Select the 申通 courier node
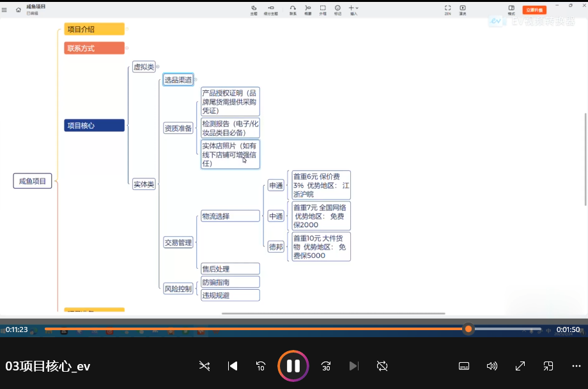This screenshot has width=588, height=389. [x=276, y=185]
